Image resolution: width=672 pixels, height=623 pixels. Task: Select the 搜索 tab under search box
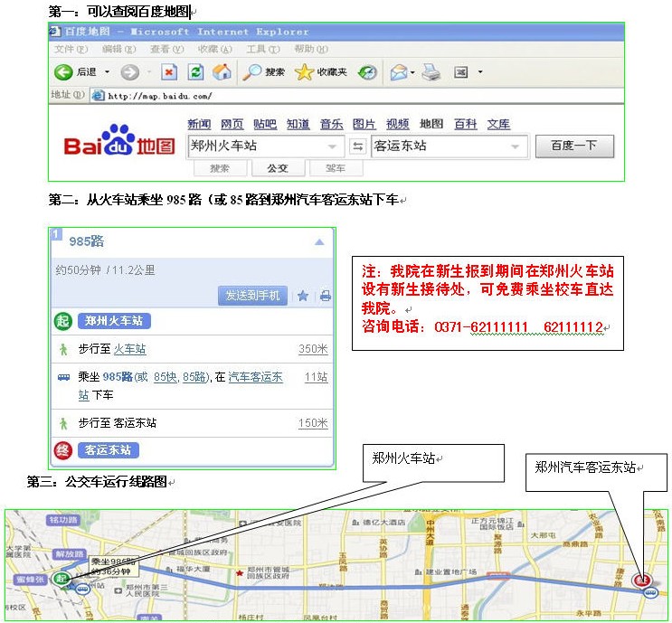(x=220, y=168)
